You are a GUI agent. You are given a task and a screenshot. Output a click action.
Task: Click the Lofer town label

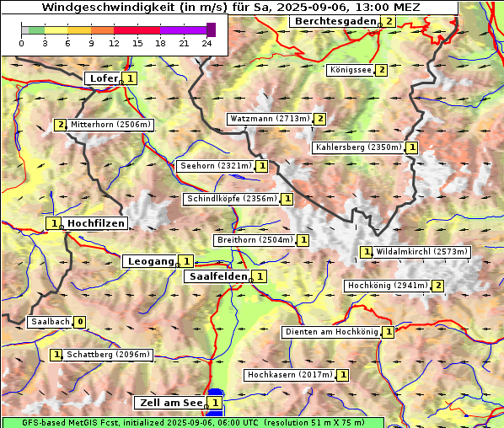click(104, 78)
